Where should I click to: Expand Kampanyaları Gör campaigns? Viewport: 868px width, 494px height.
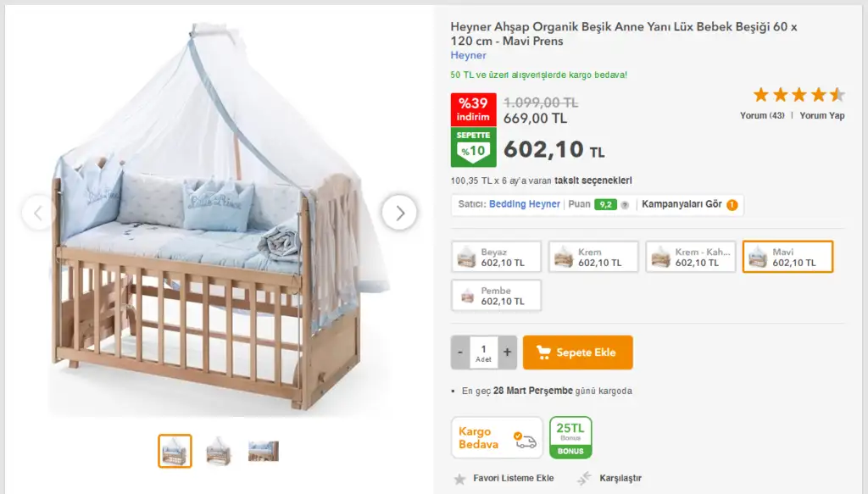coord(682,204)
